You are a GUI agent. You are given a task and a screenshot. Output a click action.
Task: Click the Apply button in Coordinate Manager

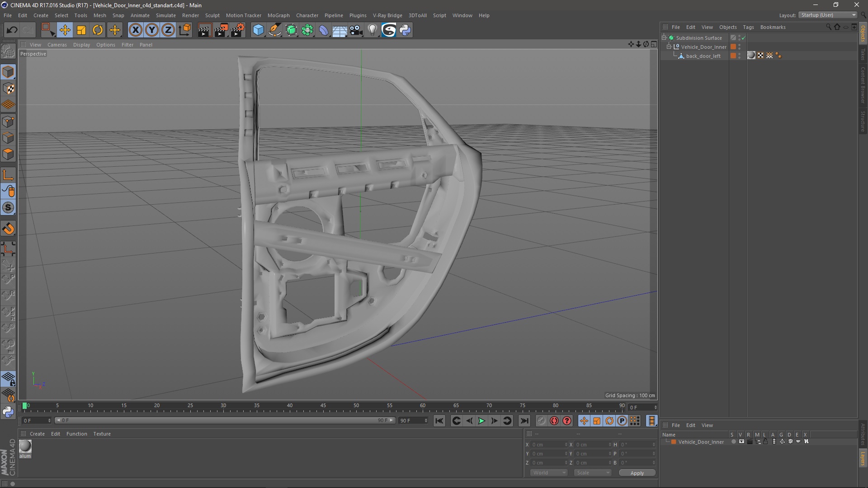[x=636, y=473]
